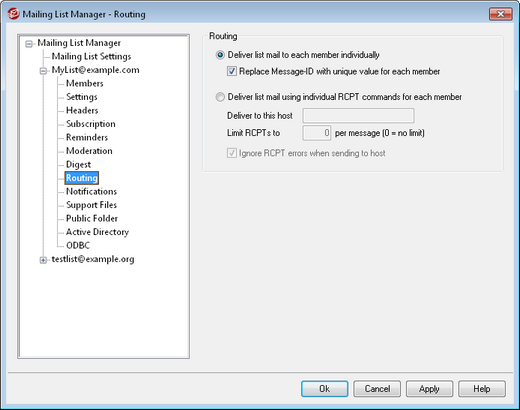Click the Ok button
The image size is (520, 410).
325,389
